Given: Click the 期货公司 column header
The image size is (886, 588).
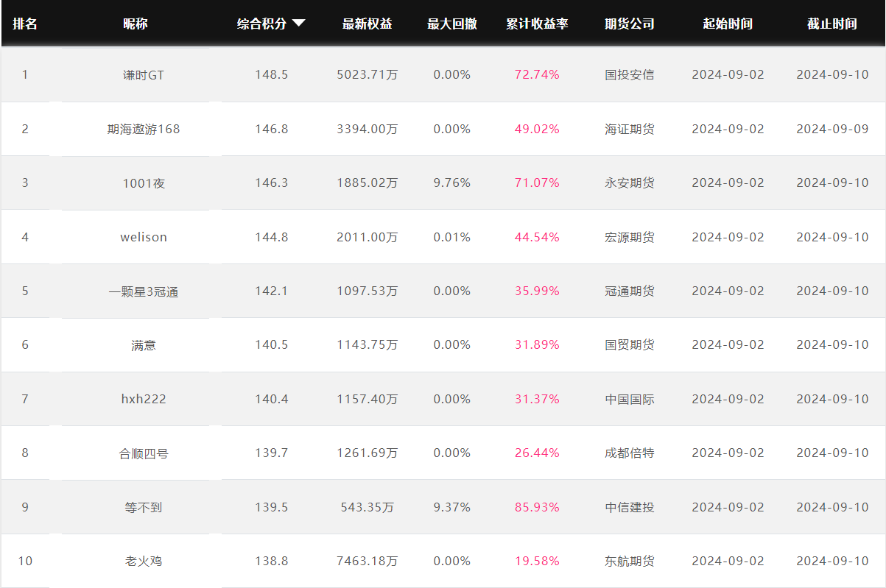Looking at the screenshot, I should click(630, 24).
